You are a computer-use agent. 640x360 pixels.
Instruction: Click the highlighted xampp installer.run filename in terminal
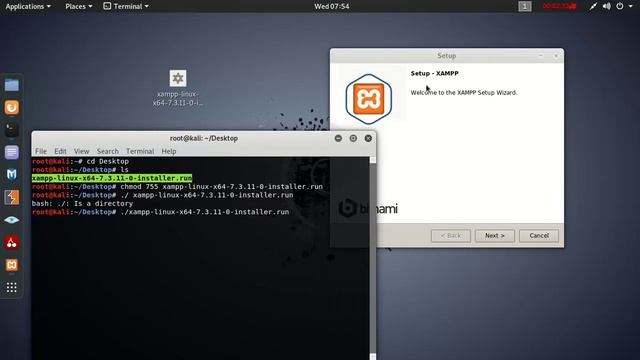pyautogui.click(x=112, y=178)
